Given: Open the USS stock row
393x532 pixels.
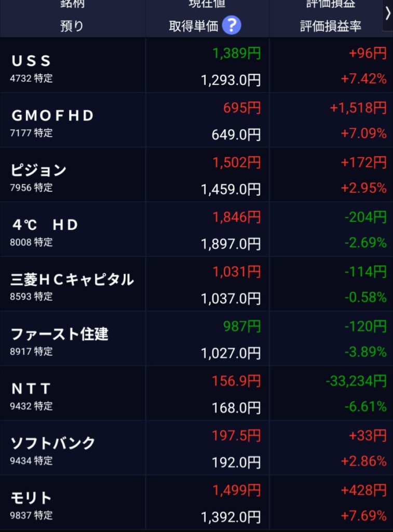Looking at the screenshot, I should coord(31,61).
